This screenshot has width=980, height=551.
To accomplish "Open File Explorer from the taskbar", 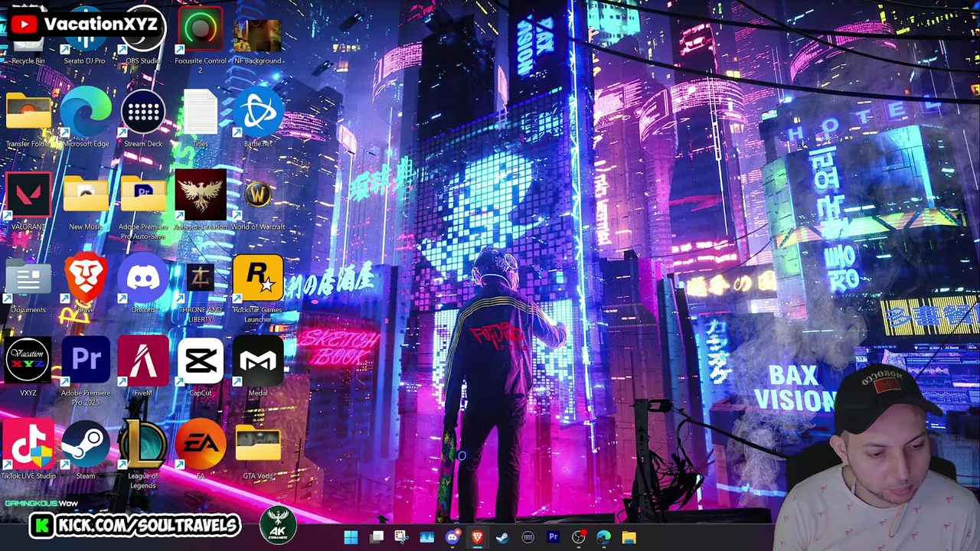I will pos(629,537).
